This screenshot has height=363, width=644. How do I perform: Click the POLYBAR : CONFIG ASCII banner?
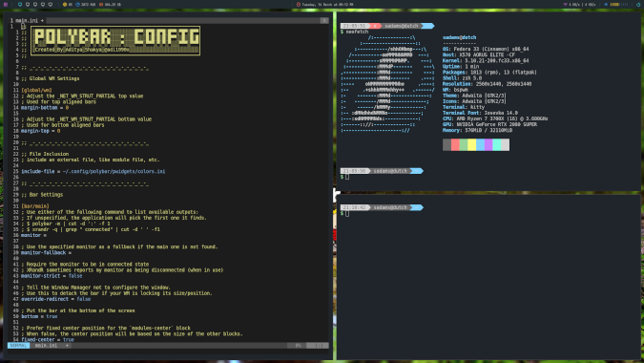115,40
